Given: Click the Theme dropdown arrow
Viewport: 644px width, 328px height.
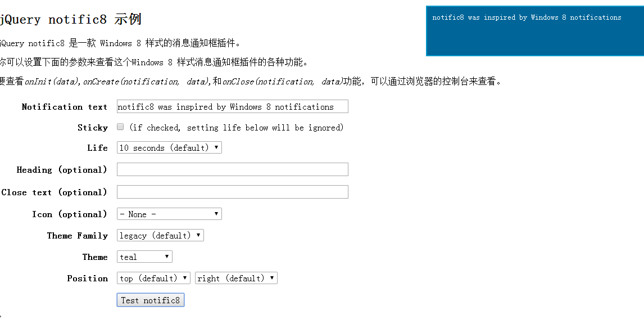Looking at the screenshot, I should click(167, 257).
